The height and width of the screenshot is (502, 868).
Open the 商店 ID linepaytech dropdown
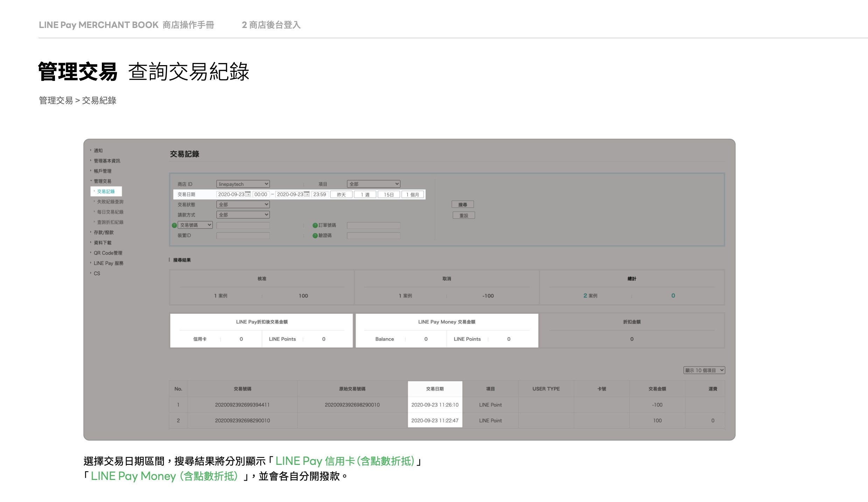coord(243,184)
